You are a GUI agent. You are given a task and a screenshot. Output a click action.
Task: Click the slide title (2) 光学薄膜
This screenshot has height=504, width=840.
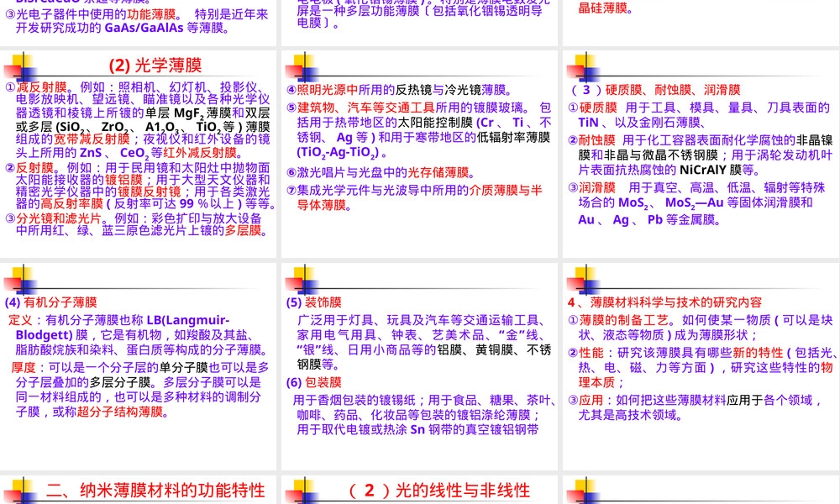pyautogui.click(x=155, y=66)
